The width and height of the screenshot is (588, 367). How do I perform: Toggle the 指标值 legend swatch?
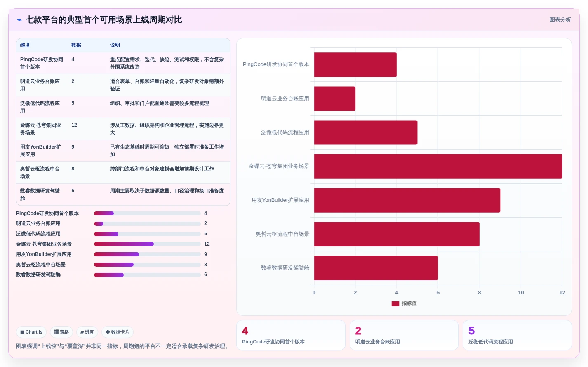click(x=395, y=303)
